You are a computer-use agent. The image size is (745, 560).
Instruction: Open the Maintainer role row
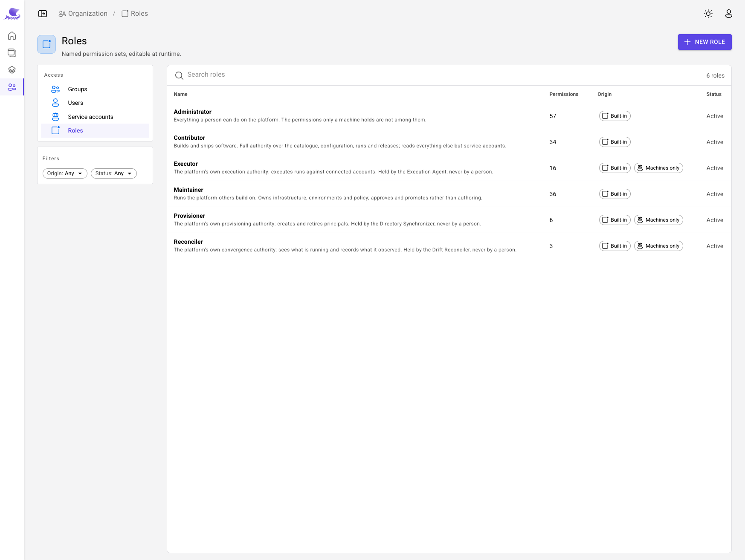tap(449, 194)
